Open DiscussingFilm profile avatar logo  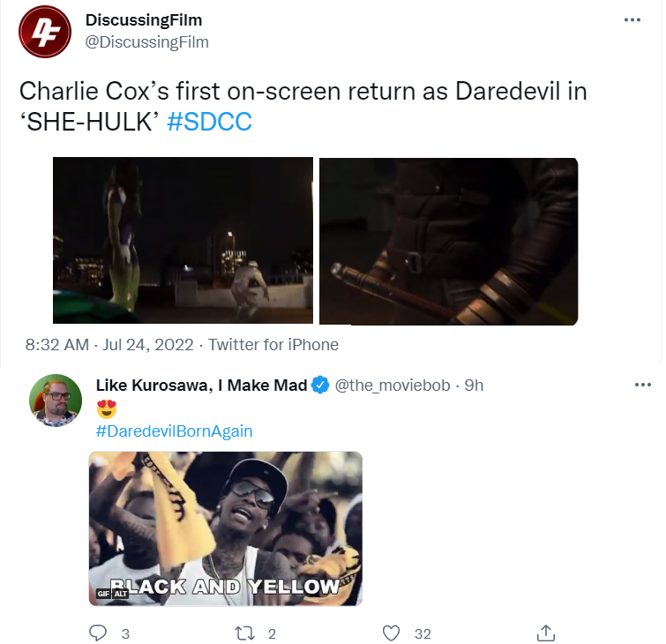[x=45, y=32]
